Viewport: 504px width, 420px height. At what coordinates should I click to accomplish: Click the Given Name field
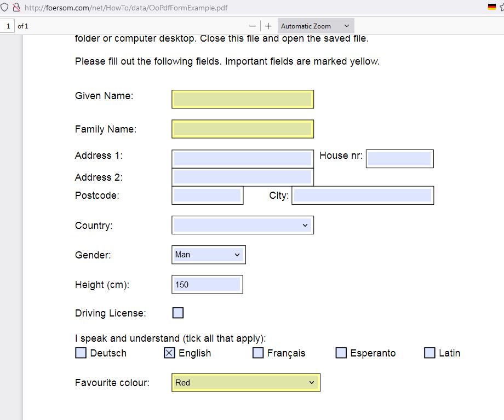pos(243,99)
